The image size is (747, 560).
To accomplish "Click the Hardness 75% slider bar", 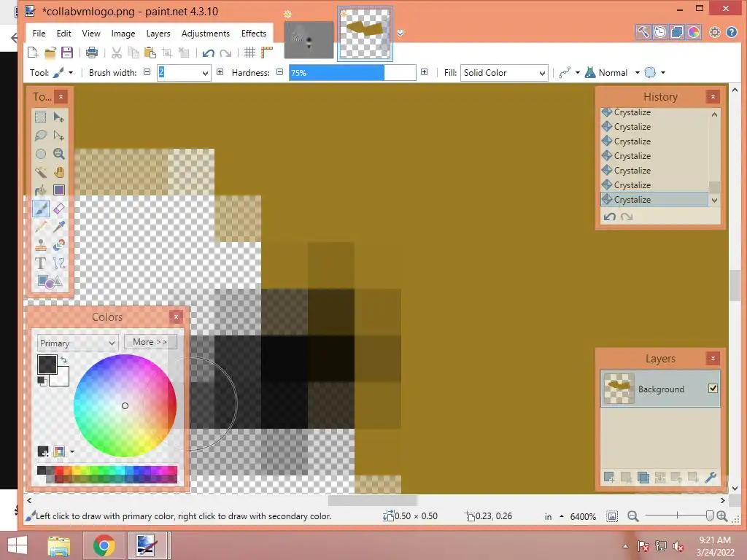I will click(352, 73).
